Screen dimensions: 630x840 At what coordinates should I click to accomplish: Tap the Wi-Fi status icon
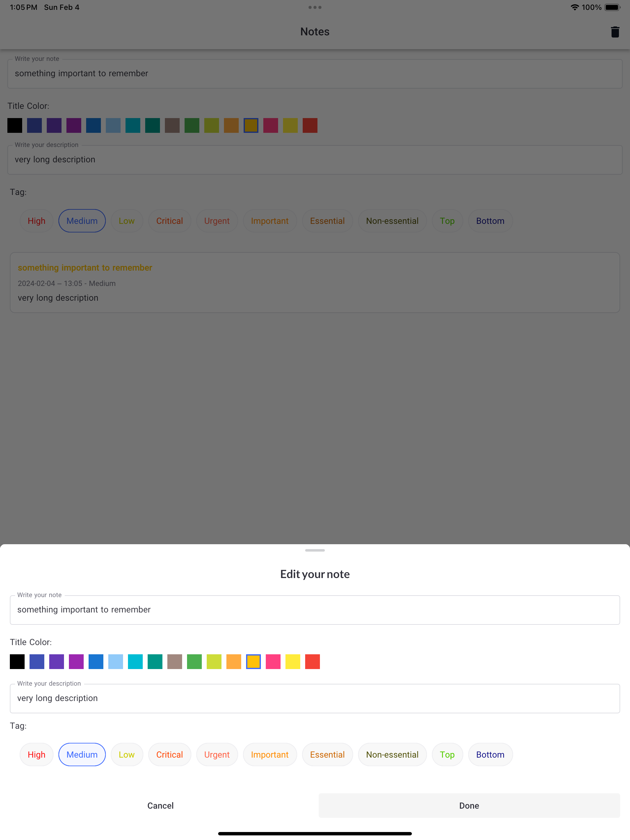click(575, 7)
